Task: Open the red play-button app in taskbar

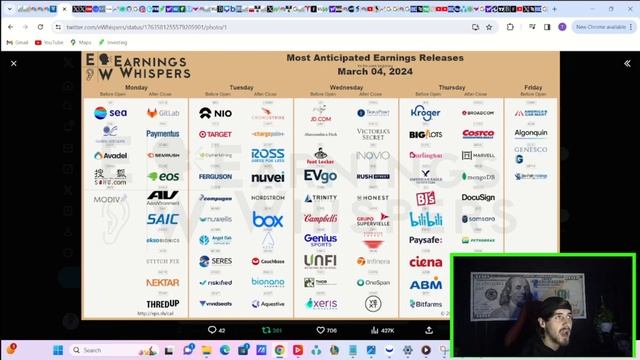Action: 298,350
